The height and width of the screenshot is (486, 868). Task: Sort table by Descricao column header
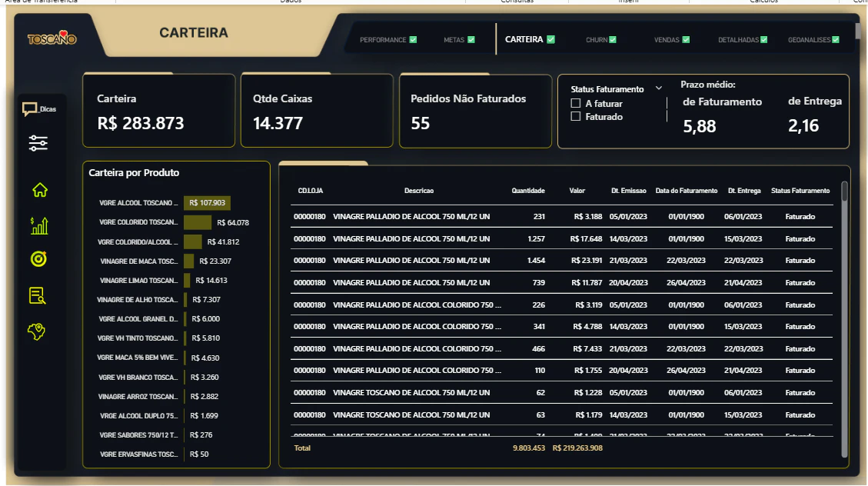(419, 191)
